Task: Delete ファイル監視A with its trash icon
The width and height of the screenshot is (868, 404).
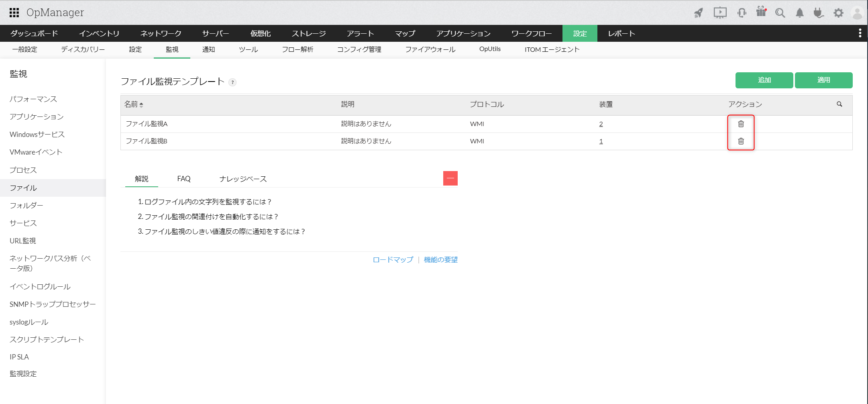Action: [741, 124]
